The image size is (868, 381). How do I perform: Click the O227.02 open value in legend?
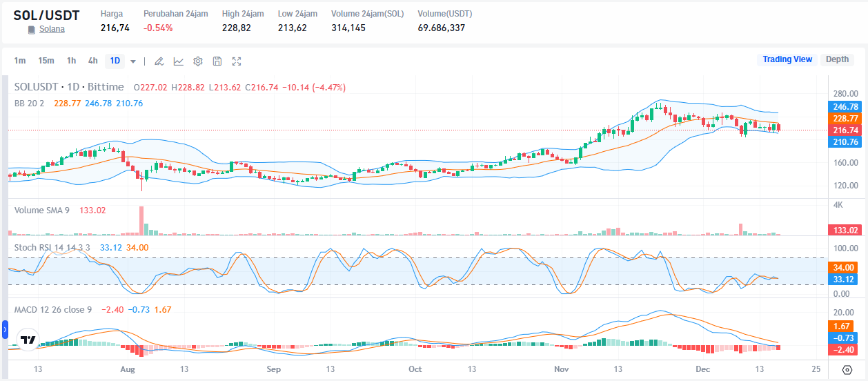pos(150,87)
